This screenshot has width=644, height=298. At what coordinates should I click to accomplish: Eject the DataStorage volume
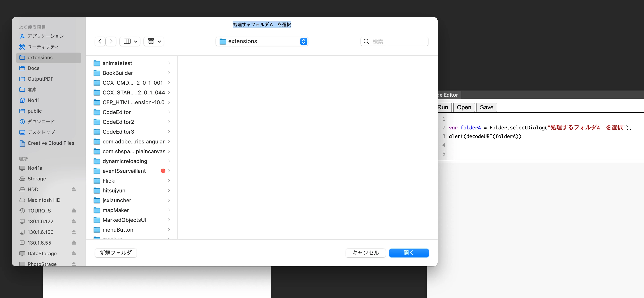pyautogui.click(x=73, y=253)
